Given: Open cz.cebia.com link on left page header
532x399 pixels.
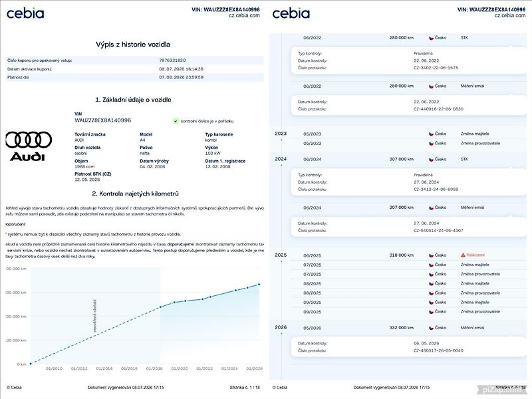Looking at the screenshot, I should 244,15.
